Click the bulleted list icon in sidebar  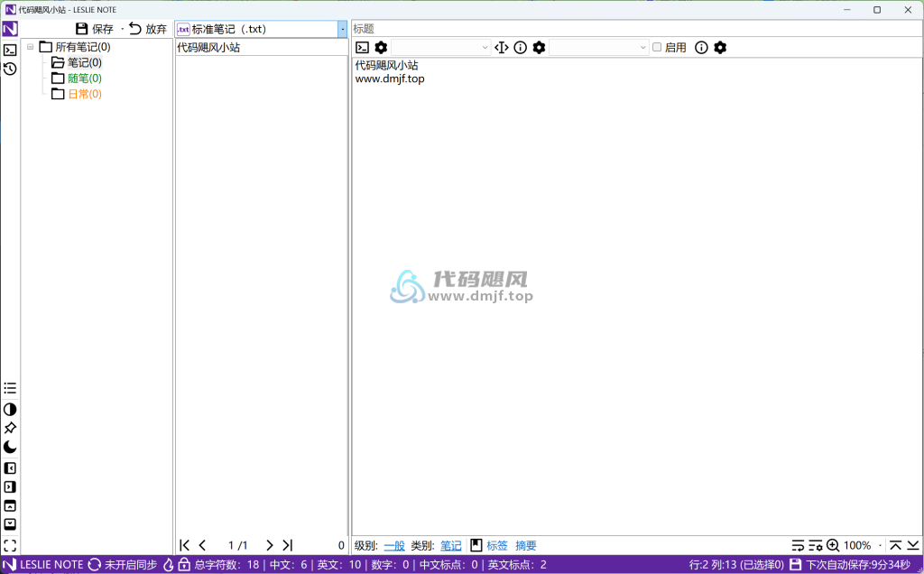pos(10,388)
